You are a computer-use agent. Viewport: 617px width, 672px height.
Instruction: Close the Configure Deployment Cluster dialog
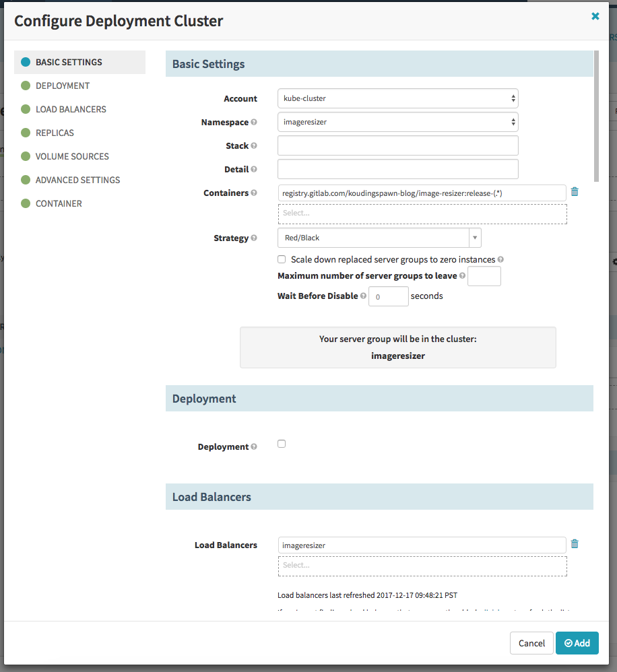click(x=595, y=16)
